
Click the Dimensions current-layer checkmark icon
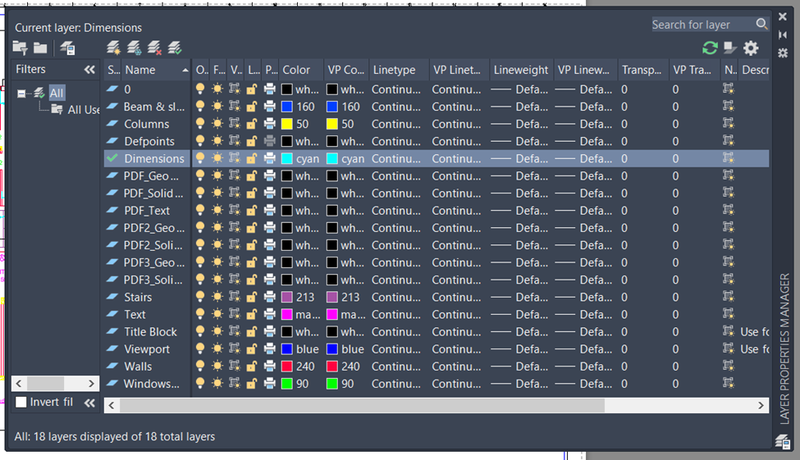coord(112,158)
